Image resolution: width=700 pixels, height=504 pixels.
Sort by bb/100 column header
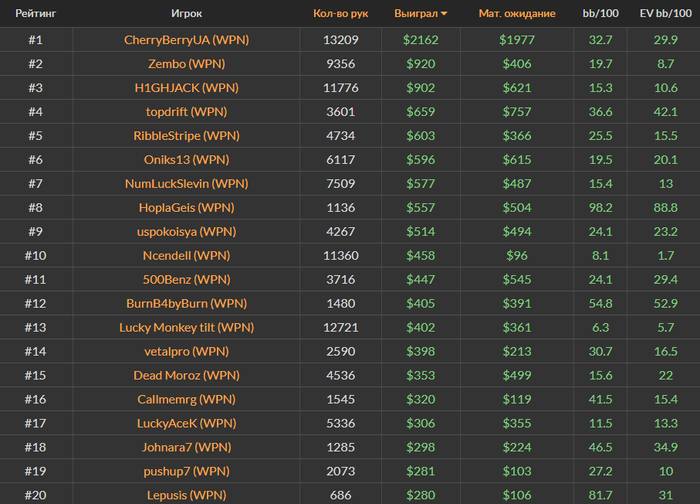click(600, 14)
